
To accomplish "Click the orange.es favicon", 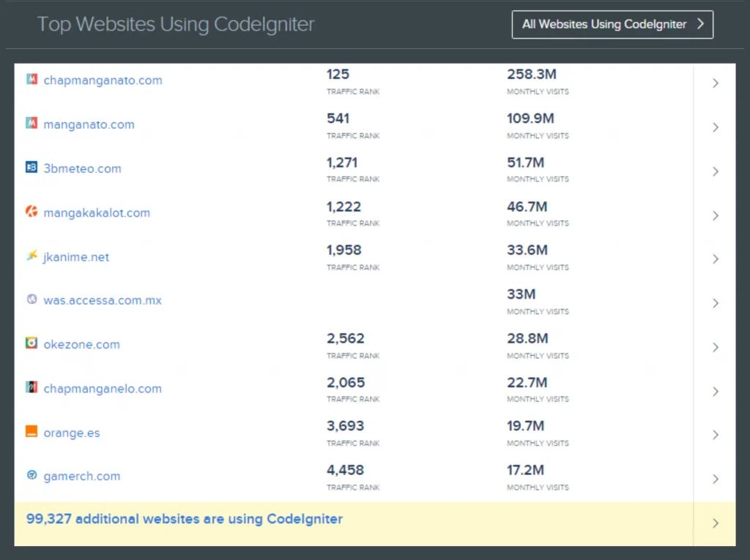I will (x=31, y=431).
